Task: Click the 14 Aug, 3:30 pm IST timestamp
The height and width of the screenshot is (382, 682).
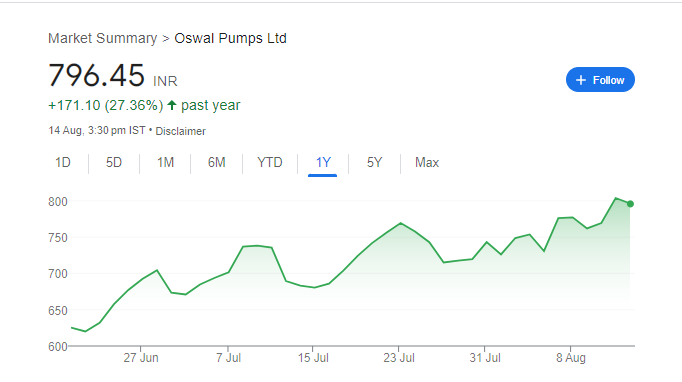Action: (97, 131)
